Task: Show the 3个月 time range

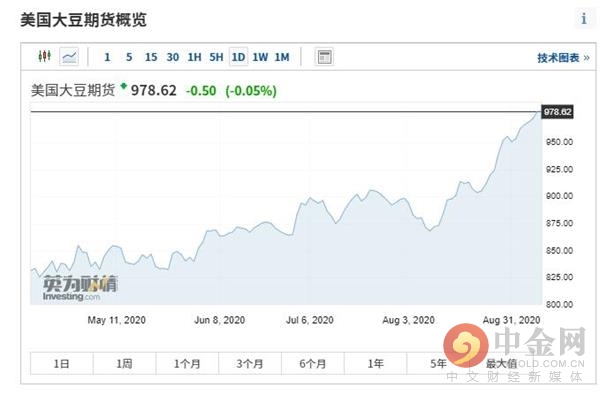Action: point(250,363)
